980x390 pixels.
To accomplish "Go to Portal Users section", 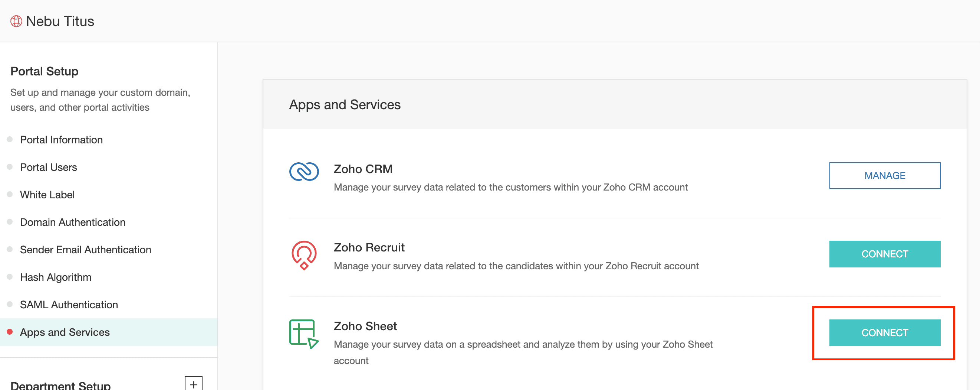I will 48,167.
